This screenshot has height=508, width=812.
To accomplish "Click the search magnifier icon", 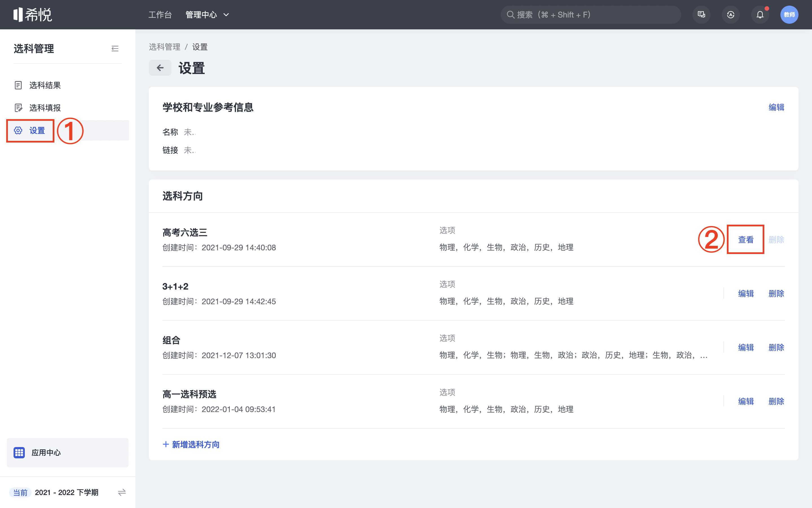I will 510,15.
